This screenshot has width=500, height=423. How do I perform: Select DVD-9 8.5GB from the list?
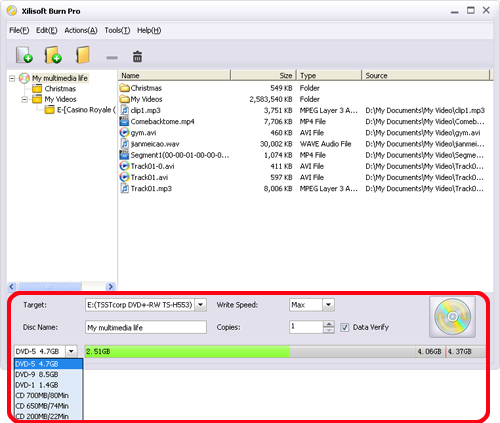[x=48, y=374]
